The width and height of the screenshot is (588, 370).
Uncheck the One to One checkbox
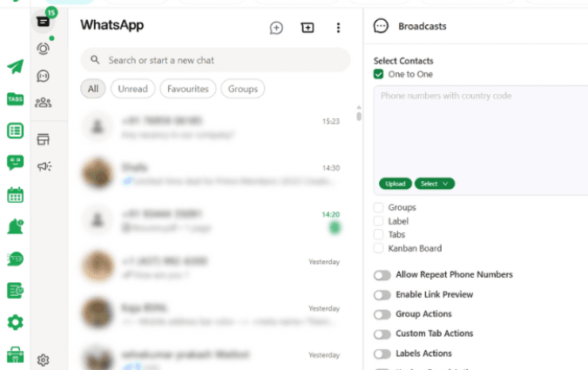point(378,74)
